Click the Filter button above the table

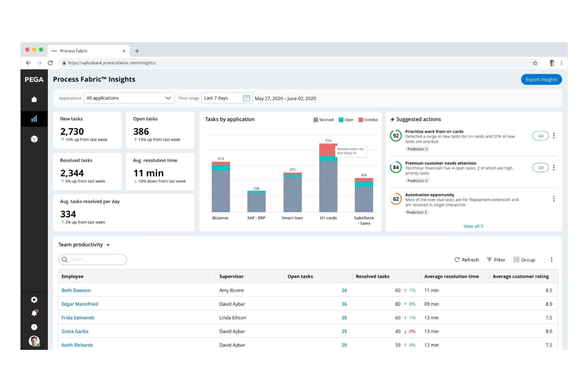pyautogui.click(x=496, y=260)
